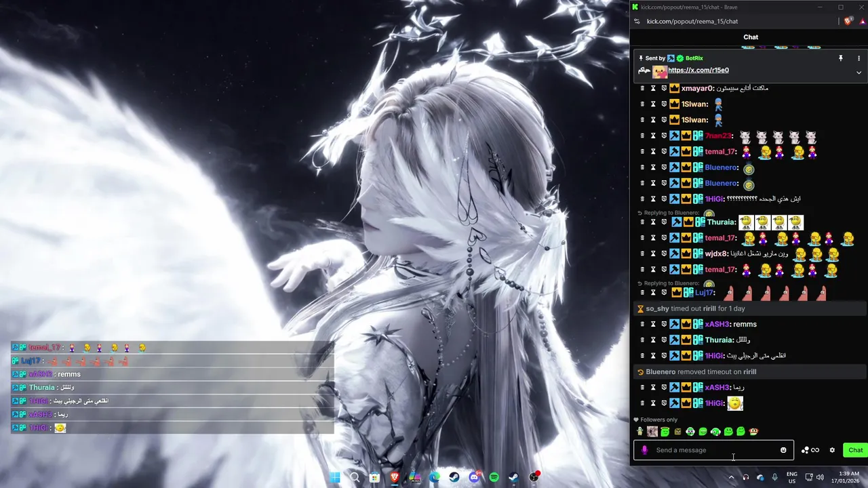Screen dimensions: 868x488
Task: Open site settings icon left of URL
Action: coord(637,21)
